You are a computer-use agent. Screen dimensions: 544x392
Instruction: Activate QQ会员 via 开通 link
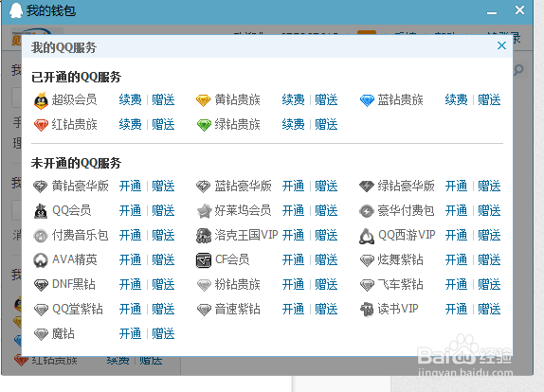131,210
